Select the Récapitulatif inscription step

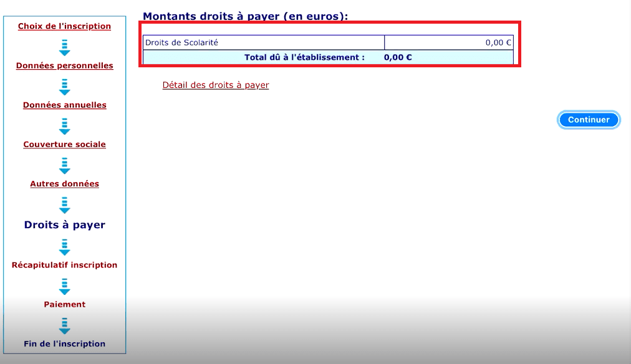(x=64, y=264)
